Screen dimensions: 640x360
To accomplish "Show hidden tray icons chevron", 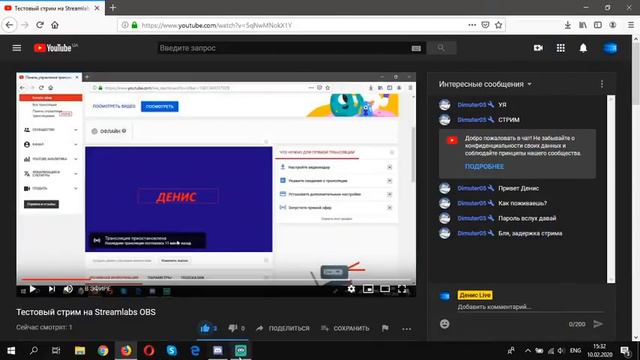I will pyautogui.click(x=528, y=351).
